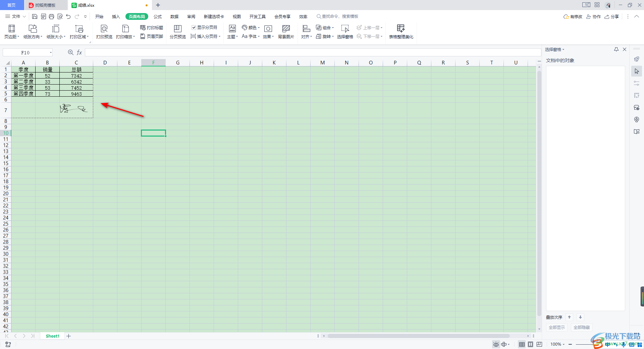The image size is (644, 349).
Task: Expand the colors (颜色) dropdown
Action: 259,28
